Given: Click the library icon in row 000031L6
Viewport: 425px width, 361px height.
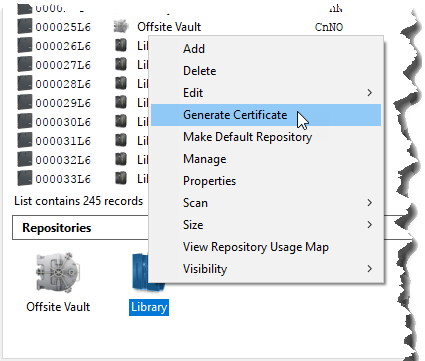Looking at the screenshot, I should coord(121,140).
